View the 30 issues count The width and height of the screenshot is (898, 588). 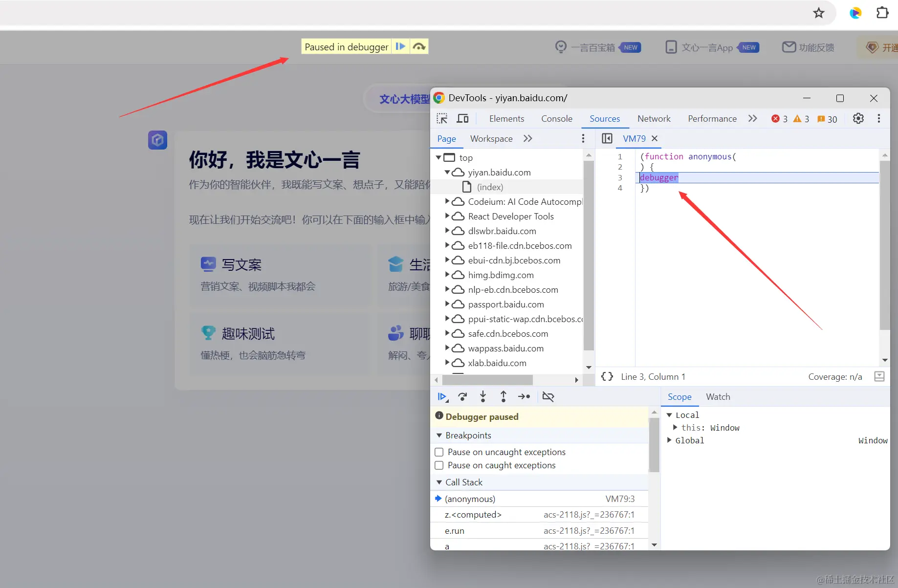coord(827,119)
